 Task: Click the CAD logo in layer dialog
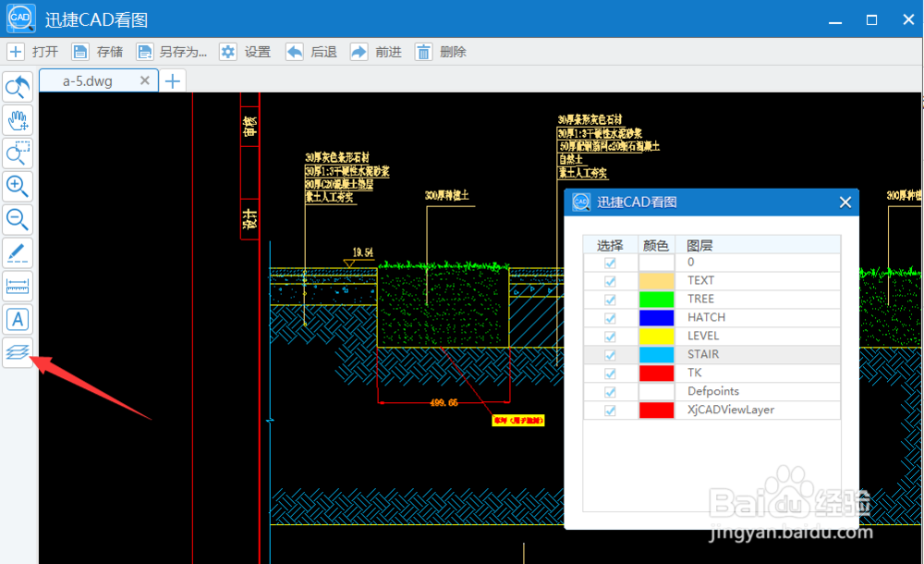(x=581, y=202)
